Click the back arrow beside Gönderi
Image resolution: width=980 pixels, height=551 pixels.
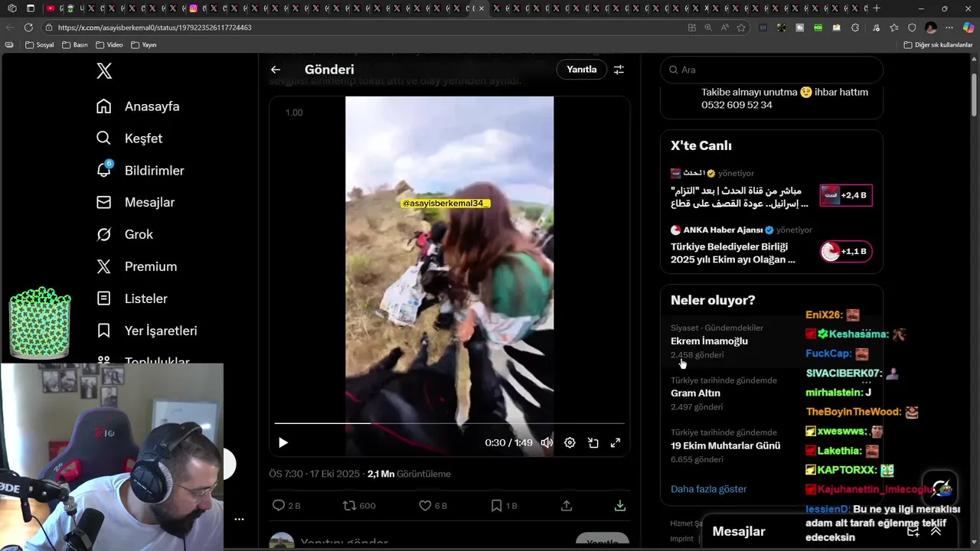(276, 70)
